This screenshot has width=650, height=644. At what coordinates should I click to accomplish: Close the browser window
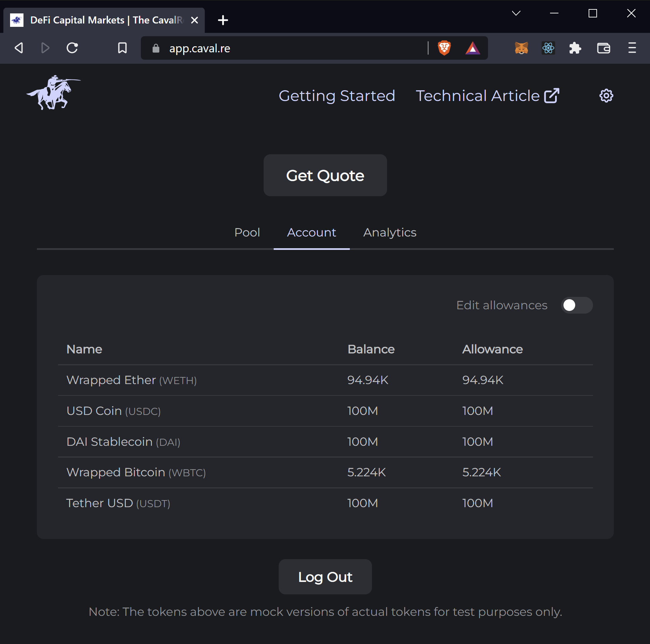click(631, 13)
